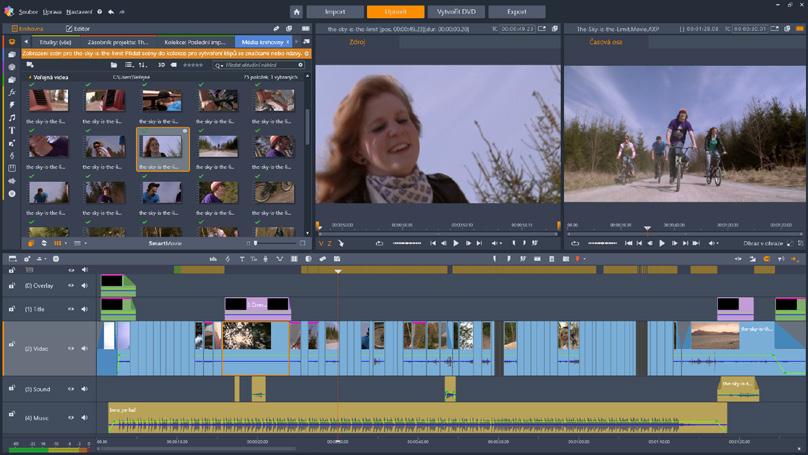Viewport: 808px width, 455px height.
Task: Click the help question mark icon
Action: click(99, 11)
